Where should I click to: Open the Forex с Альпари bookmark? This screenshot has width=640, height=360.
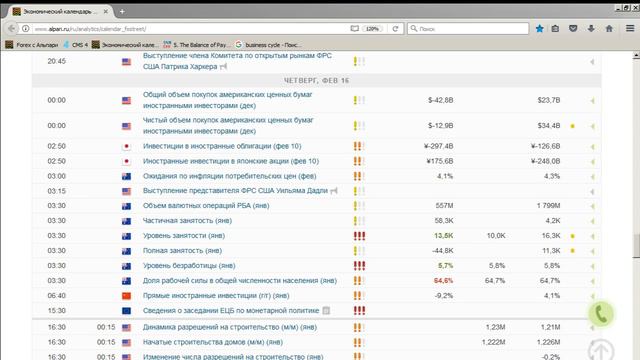coord(32,45)
